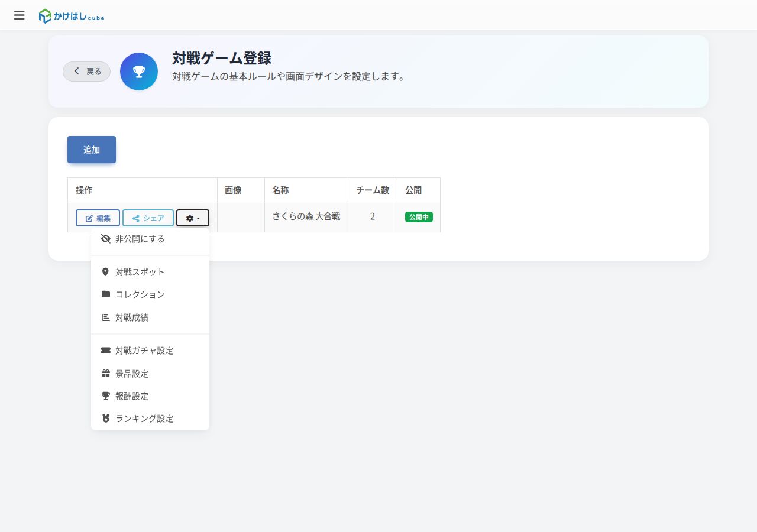The width and height of the screenshot is (757, 532).
Task: Open ランキング設定 menu item
Action: click(x=150, y=419)
